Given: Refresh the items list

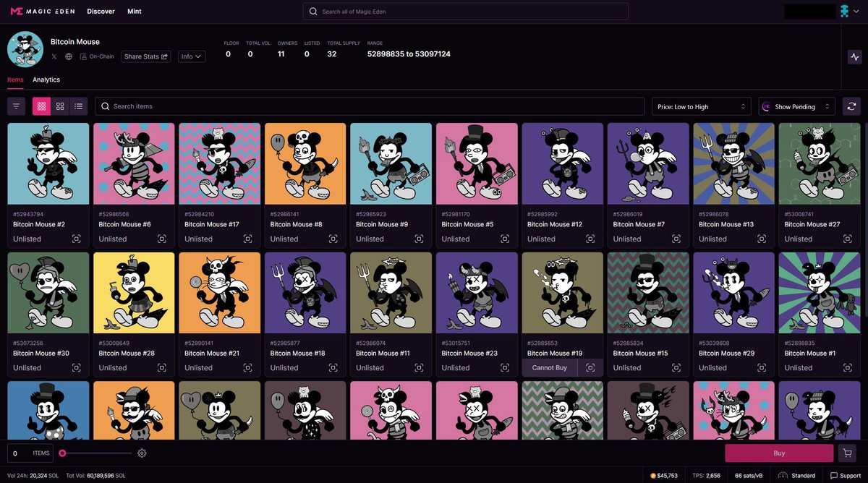Looking at the screenshot, I should (x=851, y=106).
